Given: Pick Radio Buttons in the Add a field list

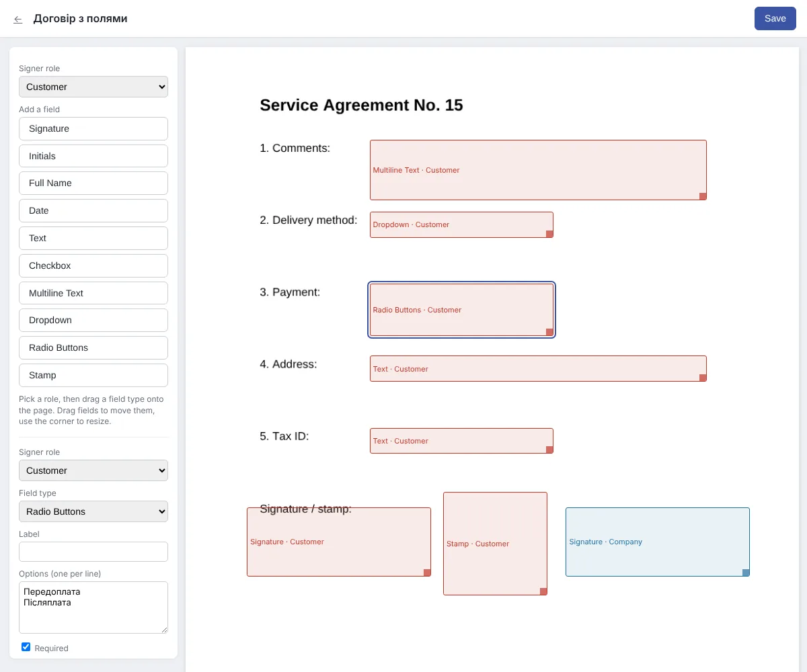Looking at the screenshot, I should click(x=93, y=347).
